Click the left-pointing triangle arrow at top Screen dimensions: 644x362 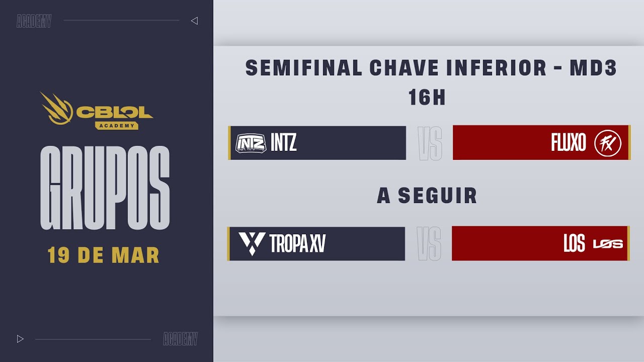pos(195,21)
